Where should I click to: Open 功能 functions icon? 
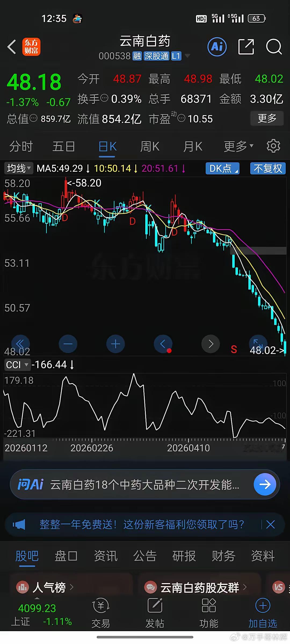click(209, 613)
